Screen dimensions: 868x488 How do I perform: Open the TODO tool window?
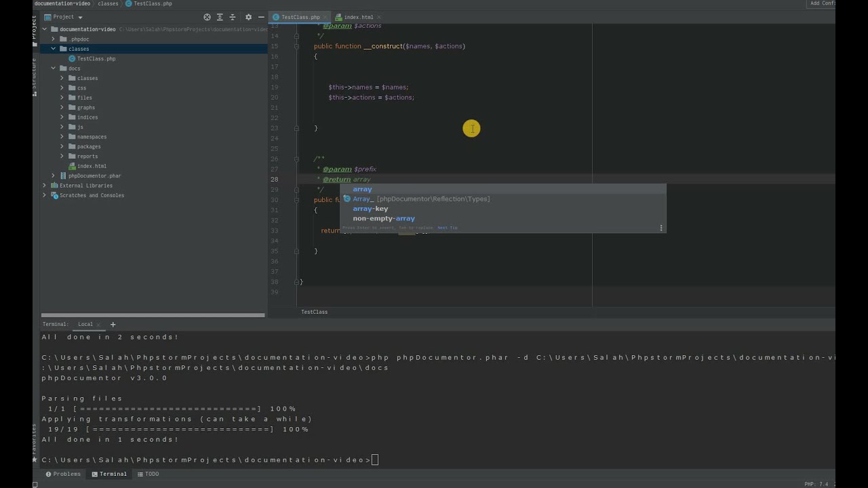click(148, 474)
